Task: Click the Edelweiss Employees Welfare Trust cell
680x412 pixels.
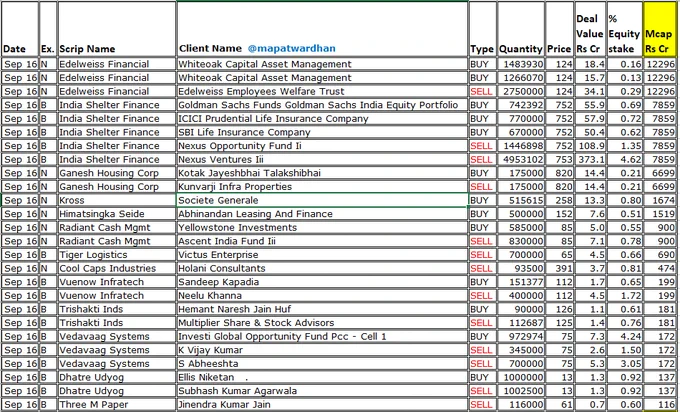Action: pyautogui.click(x=322, y=92)
